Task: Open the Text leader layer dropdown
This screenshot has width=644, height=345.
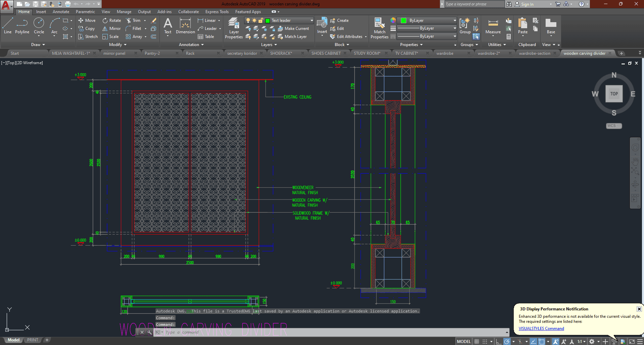Action: (x=312, y=20)
